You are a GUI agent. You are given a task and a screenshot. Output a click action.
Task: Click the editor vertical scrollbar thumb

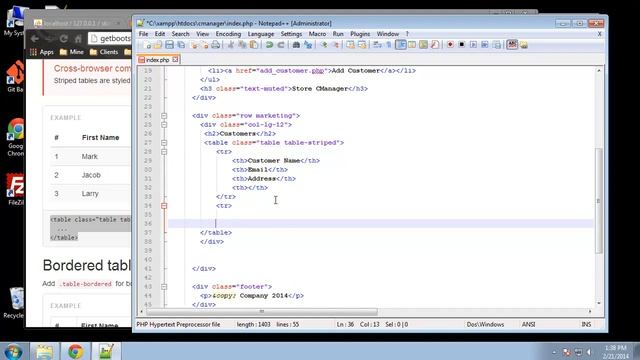[x=599, y=200]
